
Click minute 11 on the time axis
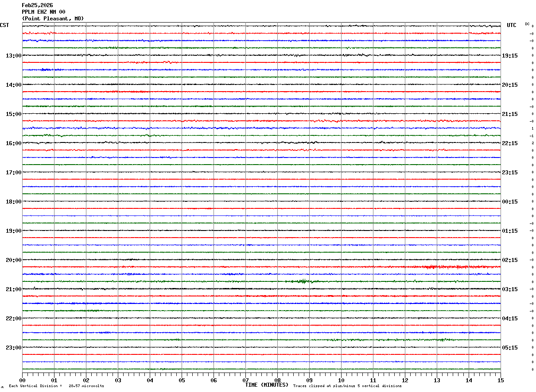[x=373, y=380]
